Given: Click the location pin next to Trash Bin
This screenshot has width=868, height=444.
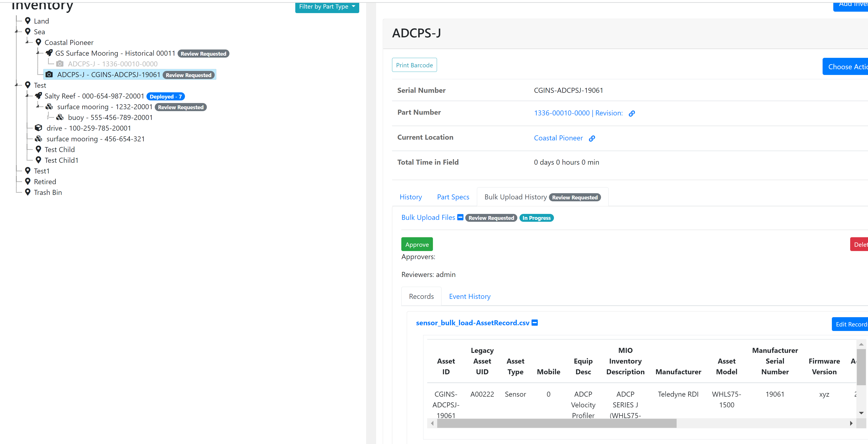Looking at the screenshot, I should [x=28, y=192].
